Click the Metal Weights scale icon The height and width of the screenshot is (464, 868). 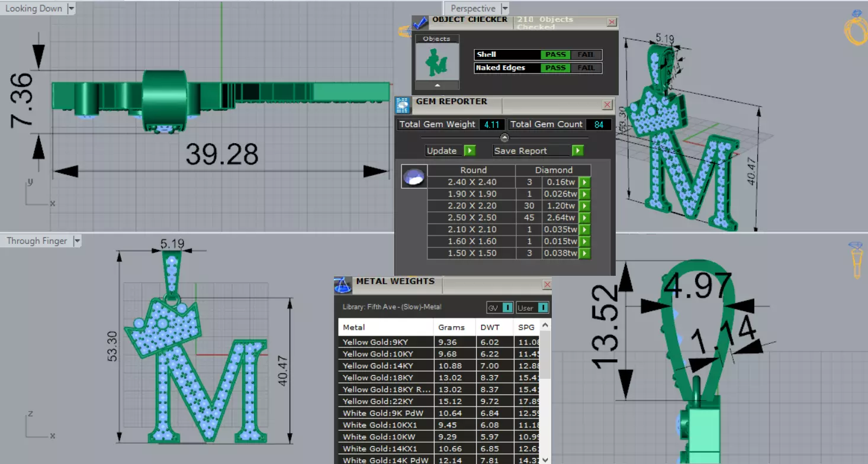[343, 285]
